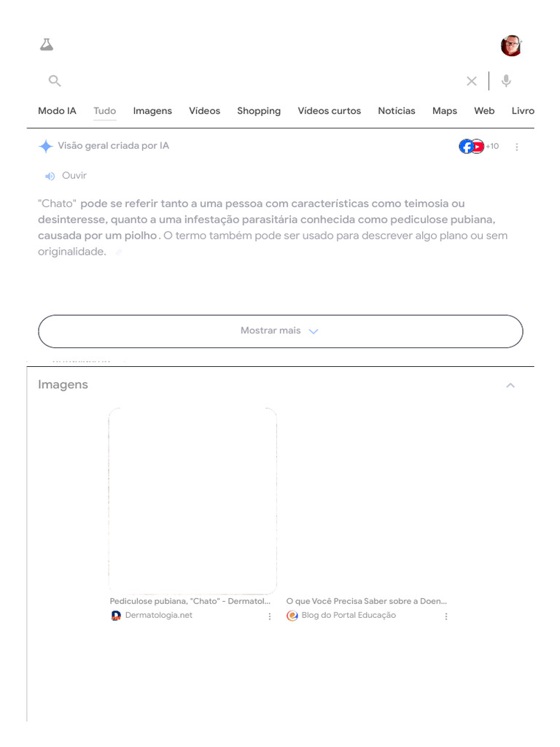Collapse the Imagens section chevron
Image resolution: width=560 pixels, height=747 pixels.
pos(510,385)
